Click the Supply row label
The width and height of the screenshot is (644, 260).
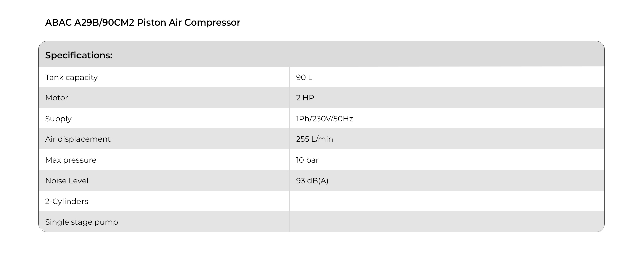coord(58,119)
